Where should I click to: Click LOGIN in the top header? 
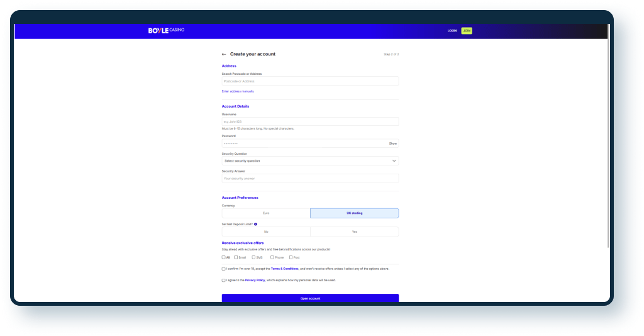[452, 30]
